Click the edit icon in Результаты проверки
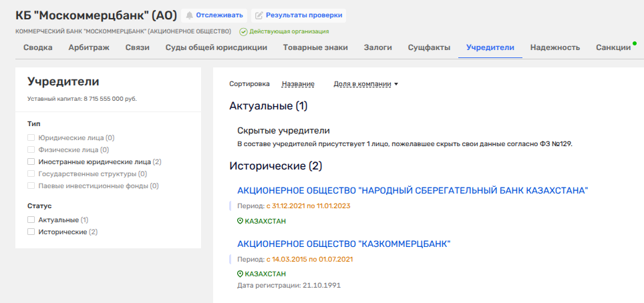 (259, 15)
